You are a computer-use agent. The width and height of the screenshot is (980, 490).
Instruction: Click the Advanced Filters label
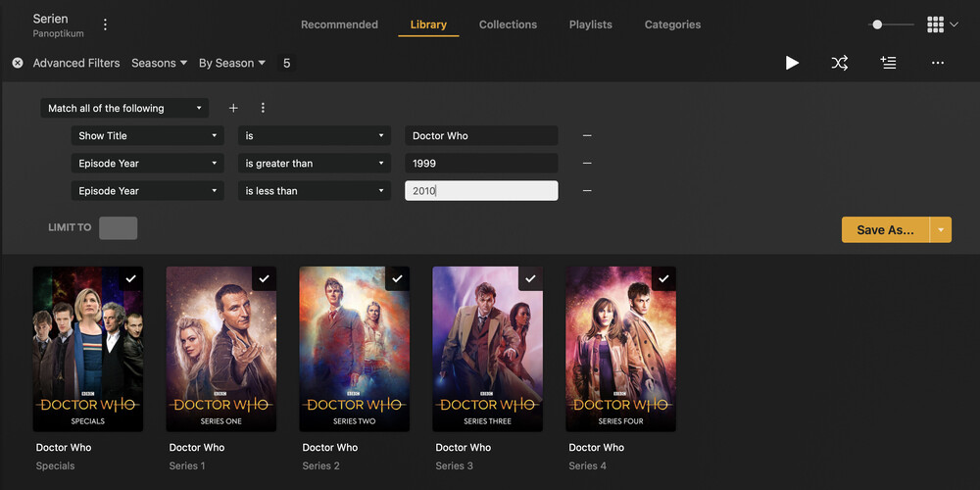tap(76, 63)
